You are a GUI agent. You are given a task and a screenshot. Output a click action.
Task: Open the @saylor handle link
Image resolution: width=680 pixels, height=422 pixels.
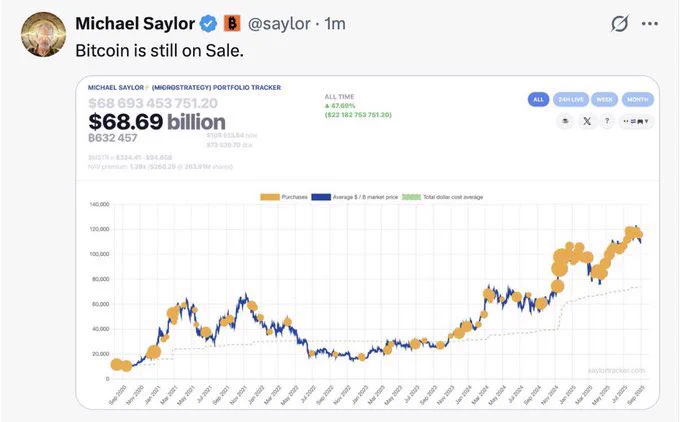279,24
